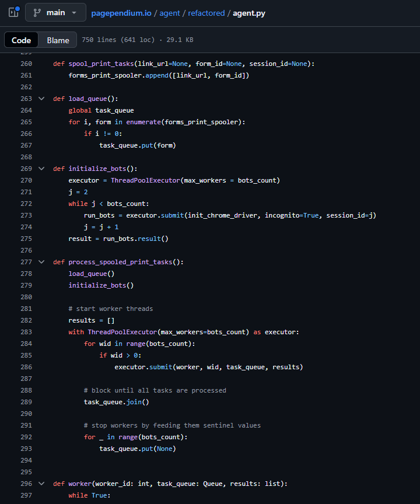Select line number 293 in the gutter
This screenshot has width=420, height=504.
[26, 449]
